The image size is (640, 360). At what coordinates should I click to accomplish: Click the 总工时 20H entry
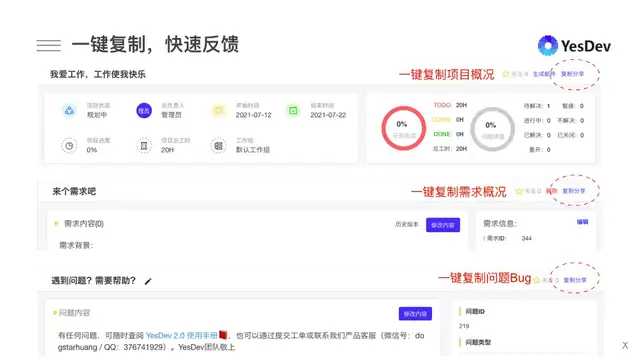(x=450, y=149)
